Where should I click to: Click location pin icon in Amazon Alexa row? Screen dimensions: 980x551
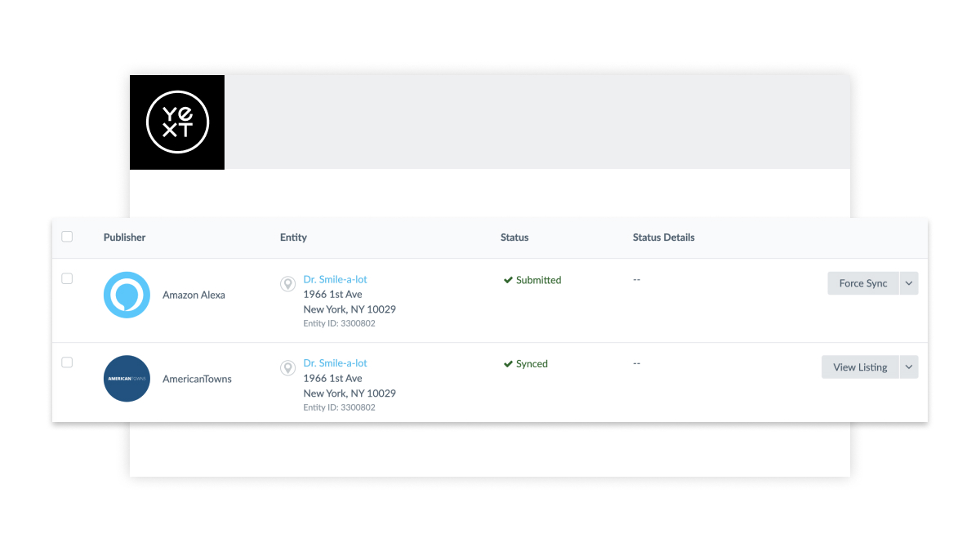[287, 284]
